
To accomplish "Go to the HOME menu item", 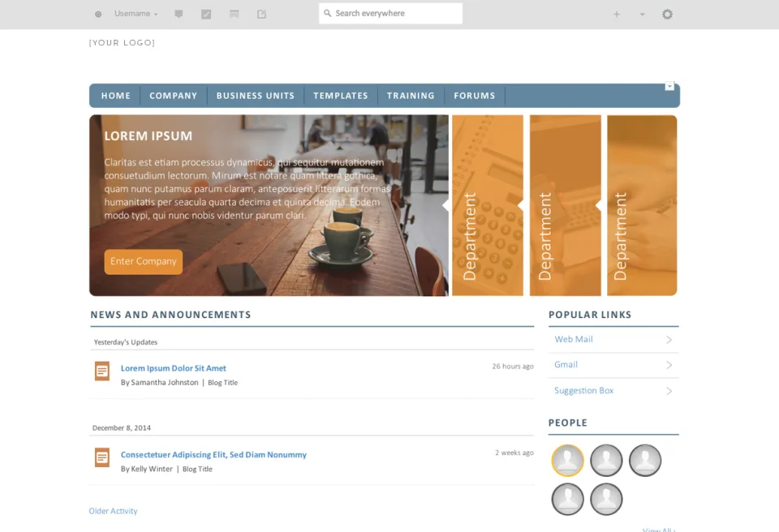I will point(116,96).
